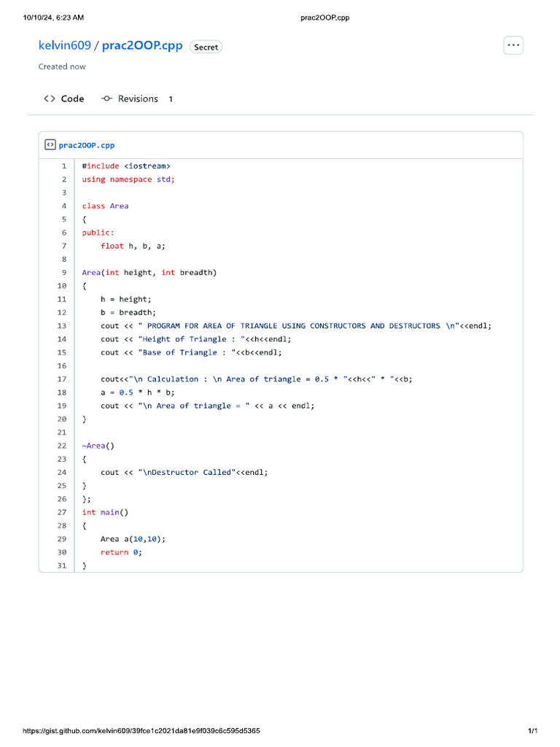Click the 'Area of triangle =' cout line
The image size is (560, 747).
coord(208,406)
